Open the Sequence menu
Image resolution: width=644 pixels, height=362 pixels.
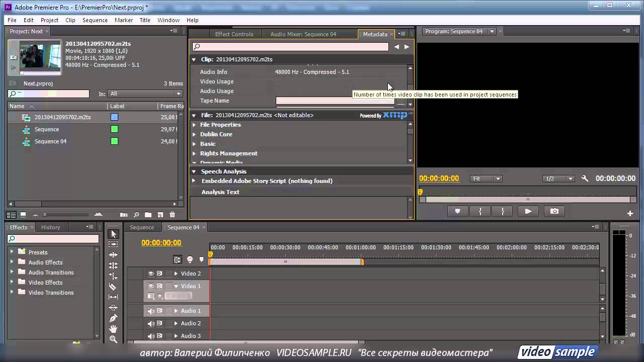(95, 20)
